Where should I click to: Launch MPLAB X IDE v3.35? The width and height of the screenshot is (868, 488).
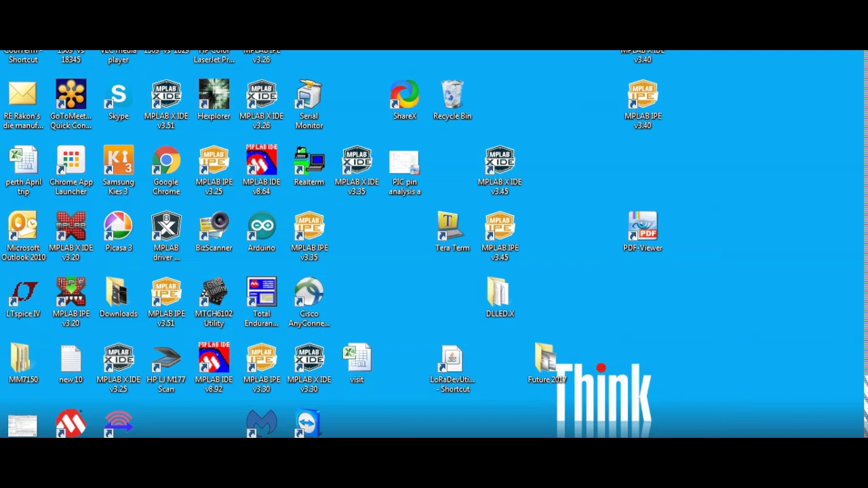click(357, 171)
